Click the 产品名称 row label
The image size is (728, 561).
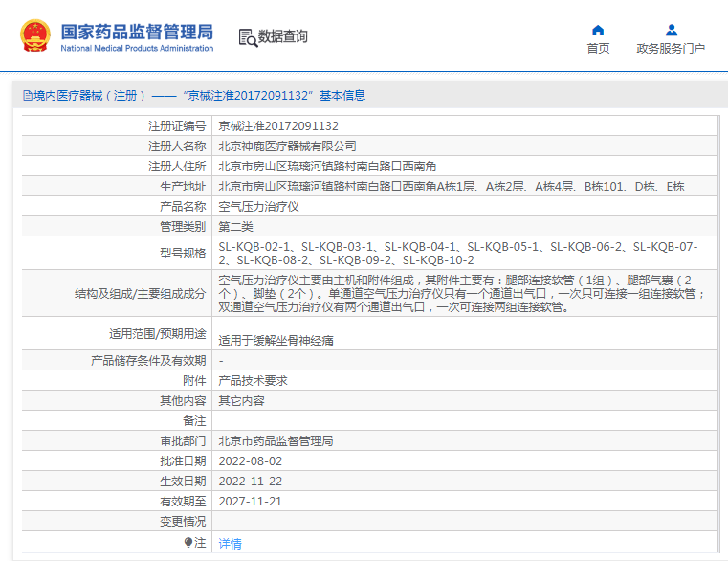click(183, 207)
